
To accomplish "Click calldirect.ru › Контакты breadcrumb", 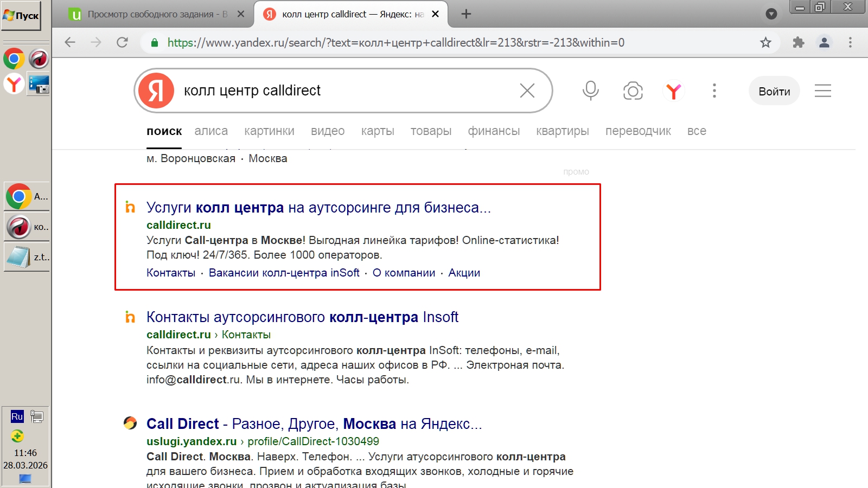I will click(209, 335).
